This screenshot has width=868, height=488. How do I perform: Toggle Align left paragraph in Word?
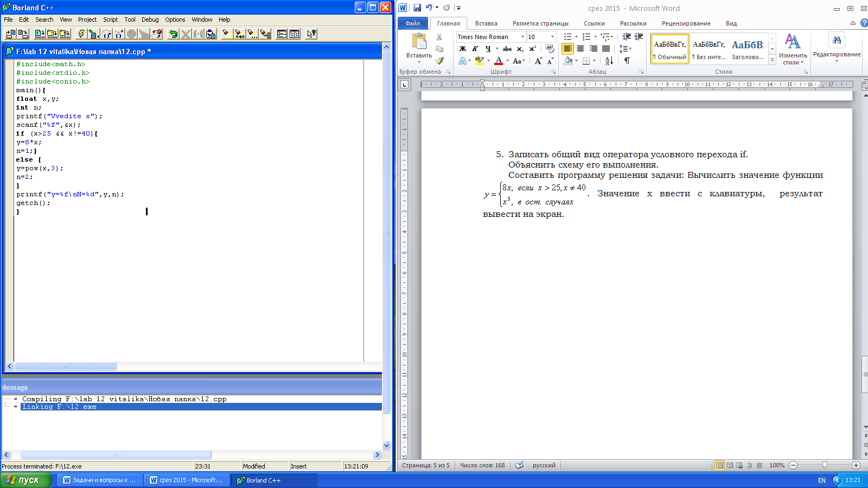click(x=567, y=49)
